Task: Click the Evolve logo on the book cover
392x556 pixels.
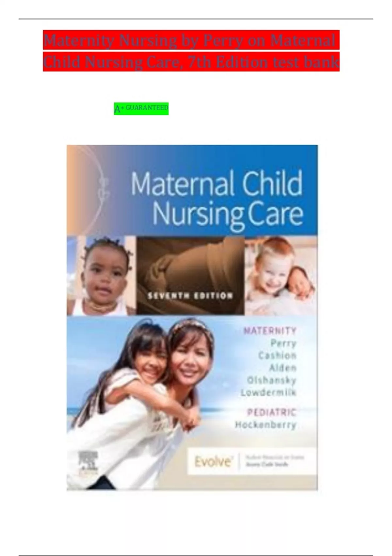Action: pyautogui.click(x=213, y=462)
